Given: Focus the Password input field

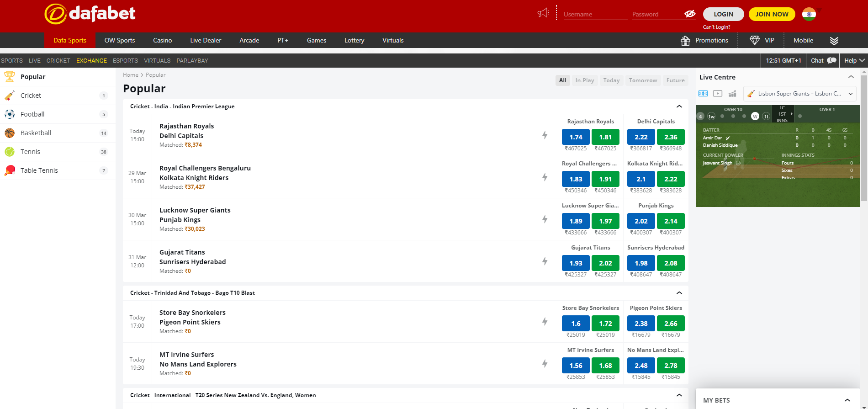Looking at the screenshot, I should pyautogui.click(x=657, y=14).
